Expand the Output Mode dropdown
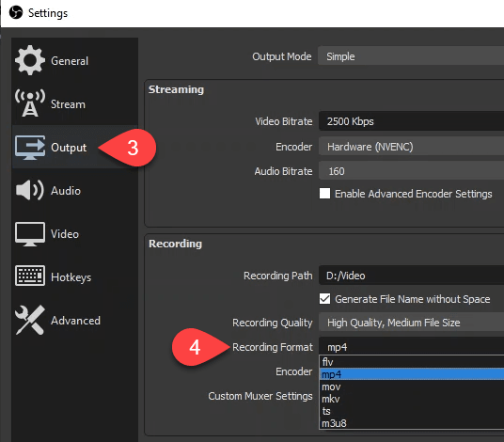The width and height of the screenshot is (504, 442). point(411,56)
